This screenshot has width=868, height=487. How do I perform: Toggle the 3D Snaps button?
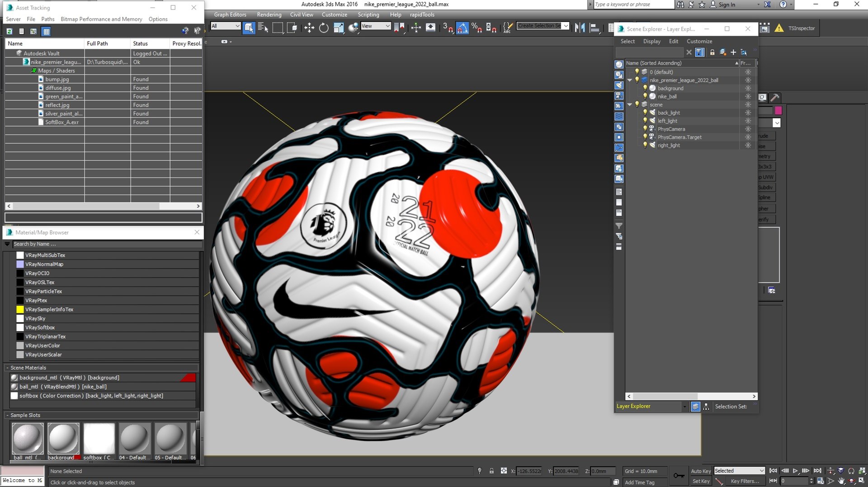(x=448, y=28)
